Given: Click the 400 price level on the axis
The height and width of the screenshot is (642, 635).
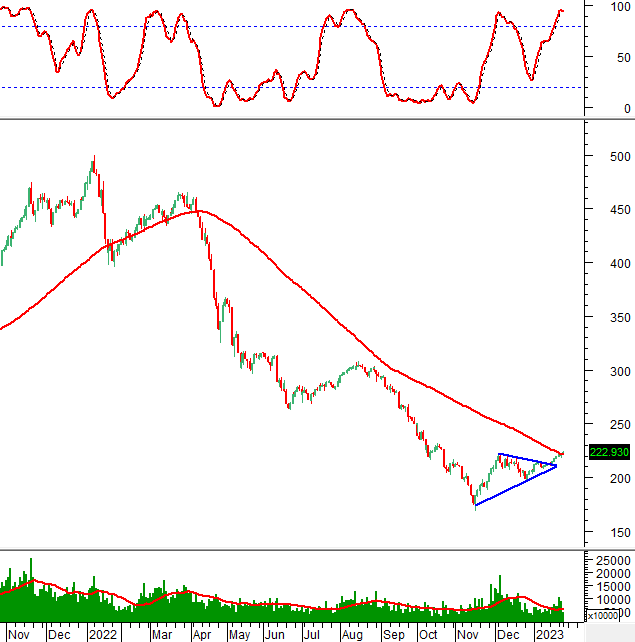Looking at the screenshot, I should [620, 264].
